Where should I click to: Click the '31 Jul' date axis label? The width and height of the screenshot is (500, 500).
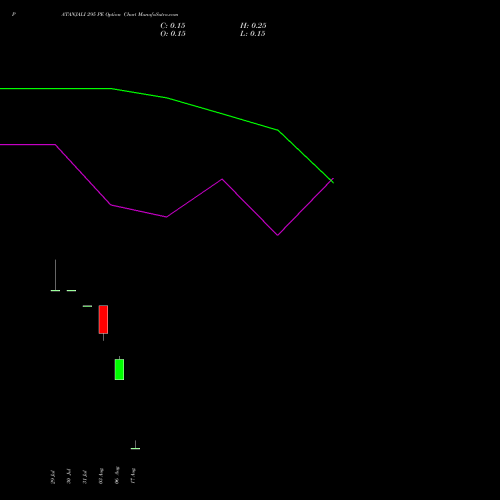point(85,477)
